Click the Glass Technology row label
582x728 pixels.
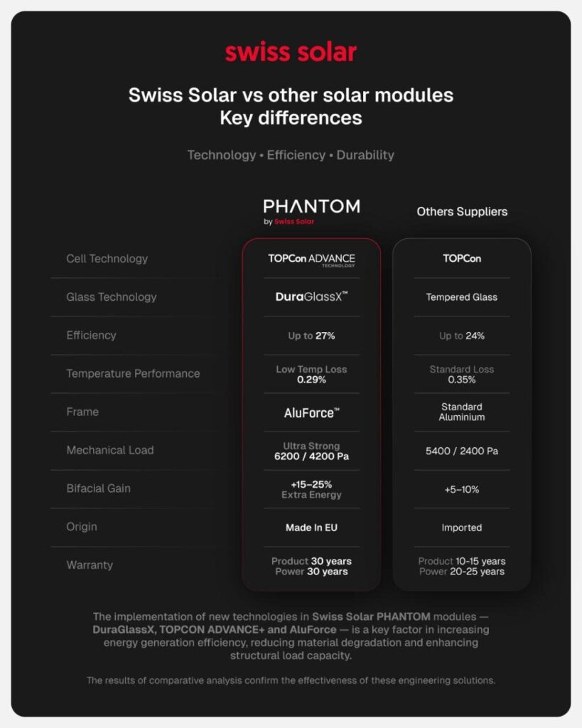coord(111,297)
